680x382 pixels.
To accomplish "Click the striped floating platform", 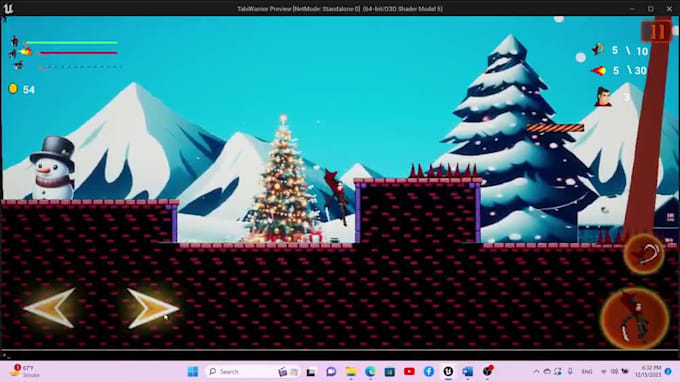I will coord(555,127).
